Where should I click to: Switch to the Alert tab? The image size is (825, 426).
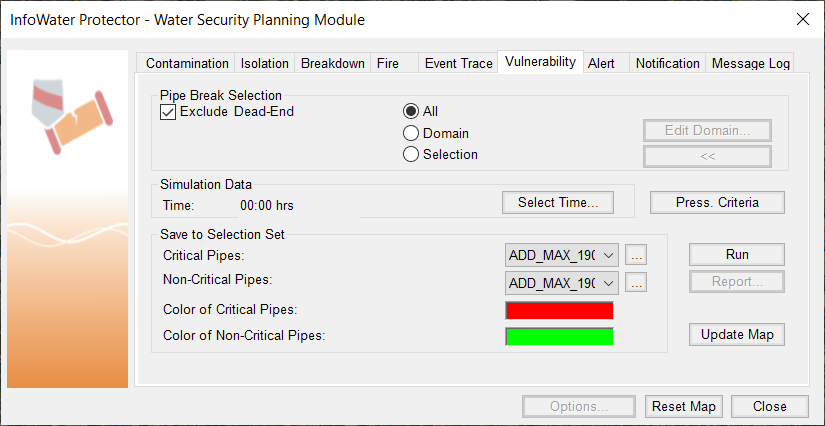[606, 64]
